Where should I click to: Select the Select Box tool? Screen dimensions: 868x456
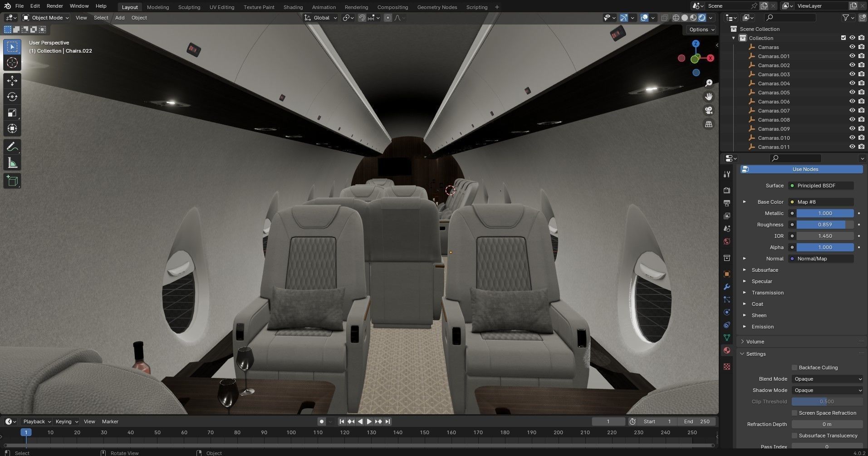point(12,47)
